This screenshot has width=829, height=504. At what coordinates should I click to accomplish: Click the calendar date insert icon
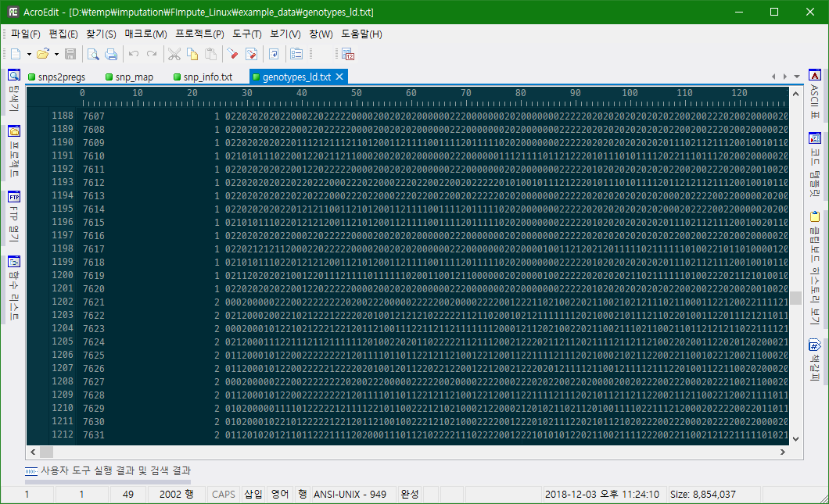point(348,54)
